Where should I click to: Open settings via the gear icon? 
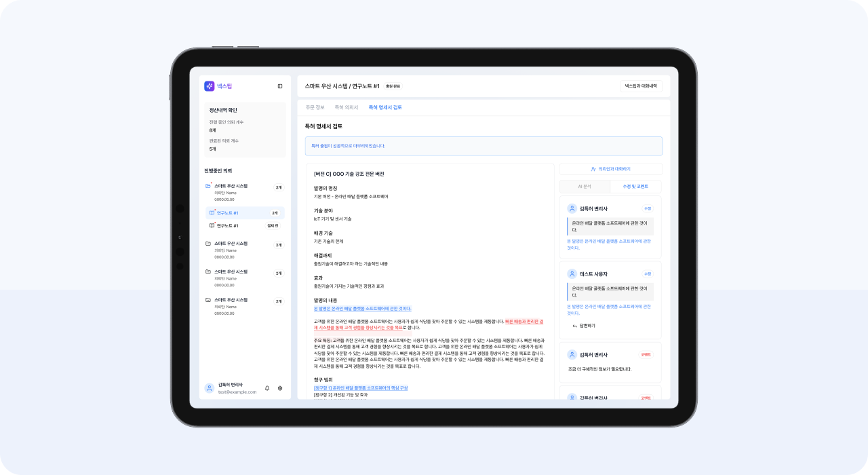(x=280, y=388)
